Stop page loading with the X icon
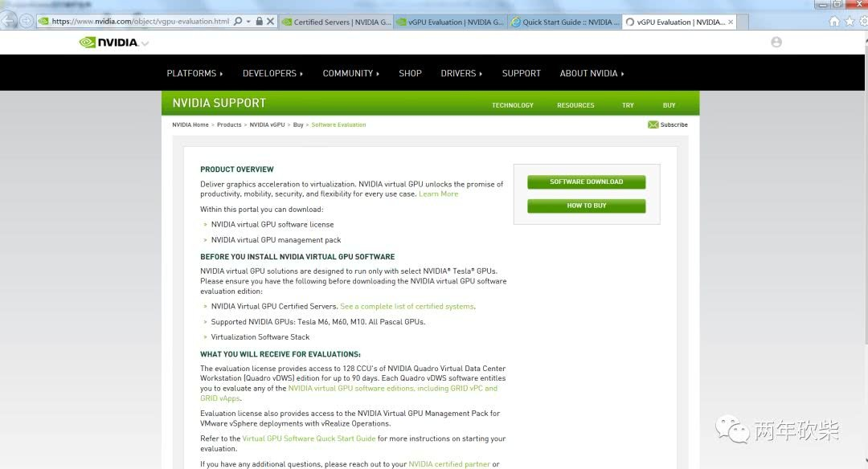The height and width of the screenshot is (469, 868). tap(271, 22)
